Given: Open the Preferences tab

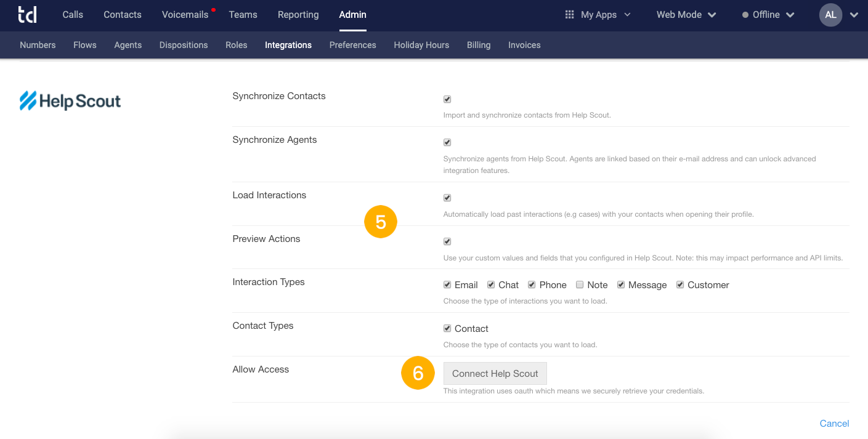Looking at the screenshot, I should tap(353, 45).
